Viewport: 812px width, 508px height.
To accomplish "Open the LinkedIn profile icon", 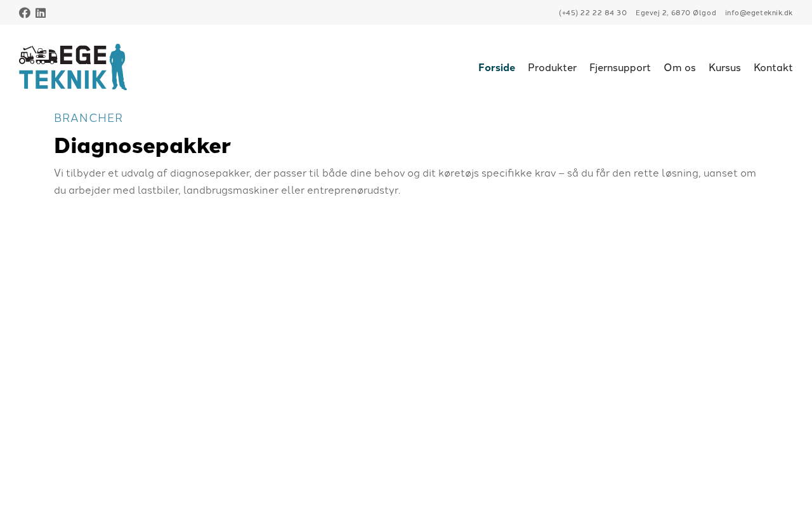I will point(41,13).
